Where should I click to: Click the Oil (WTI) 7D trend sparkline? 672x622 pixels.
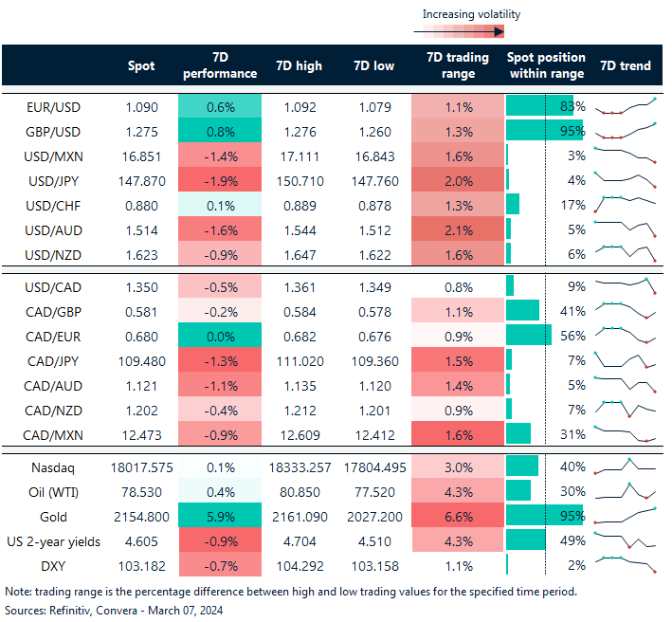click(625, 490)
